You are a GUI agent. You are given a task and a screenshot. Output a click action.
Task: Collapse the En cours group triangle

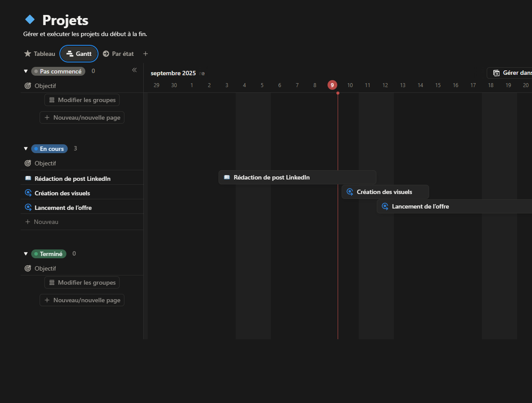pos(26,149)
